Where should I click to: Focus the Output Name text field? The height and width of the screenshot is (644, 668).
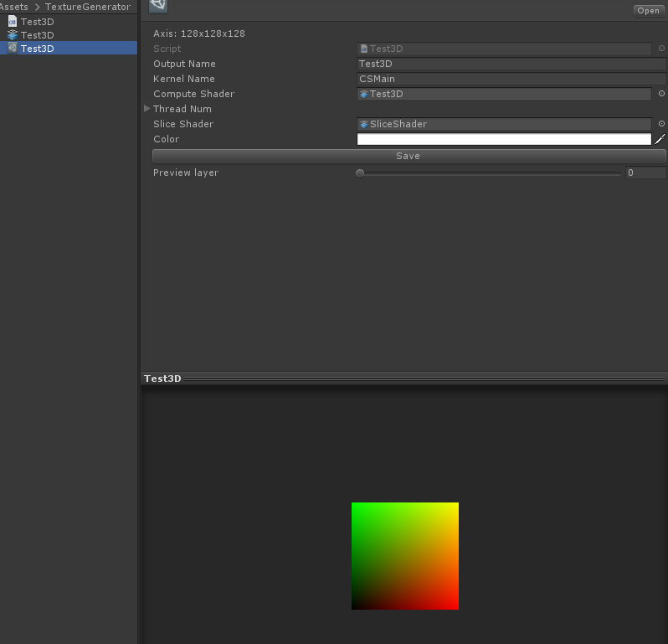[511, 64]
